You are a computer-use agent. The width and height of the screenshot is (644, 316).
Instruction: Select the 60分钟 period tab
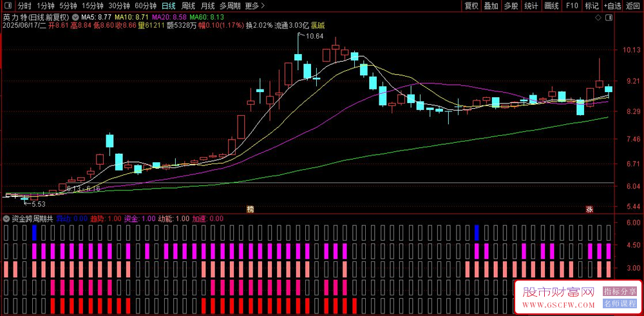146,6
